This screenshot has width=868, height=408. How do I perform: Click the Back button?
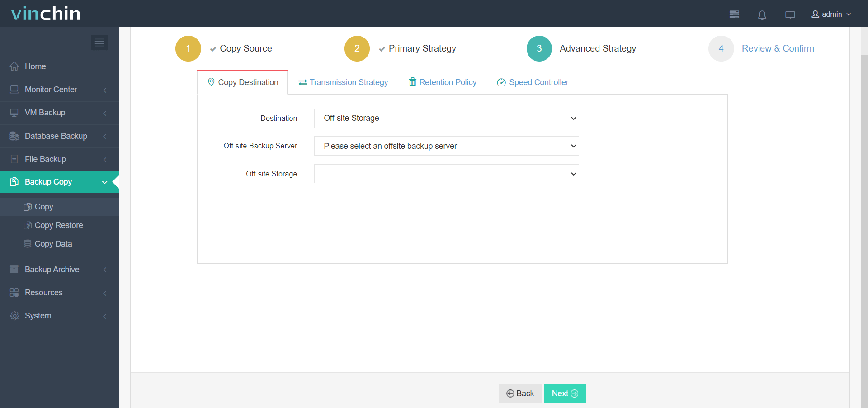click(x=520, y=394)
